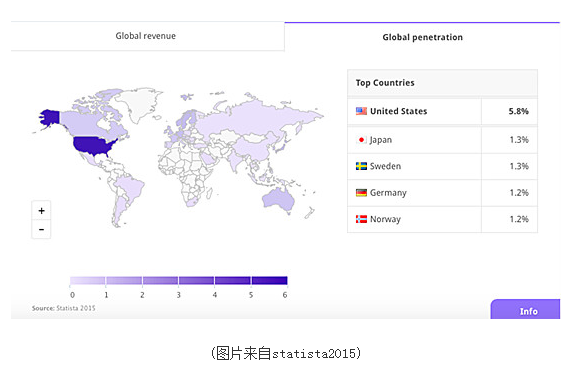Click the Japan flag icon
Viewport: 588px width, 370px height.
[361, 140]
